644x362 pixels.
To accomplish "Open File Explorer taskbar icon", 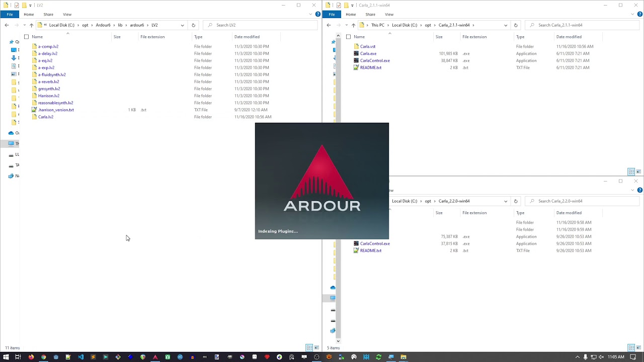I will 403,357.
